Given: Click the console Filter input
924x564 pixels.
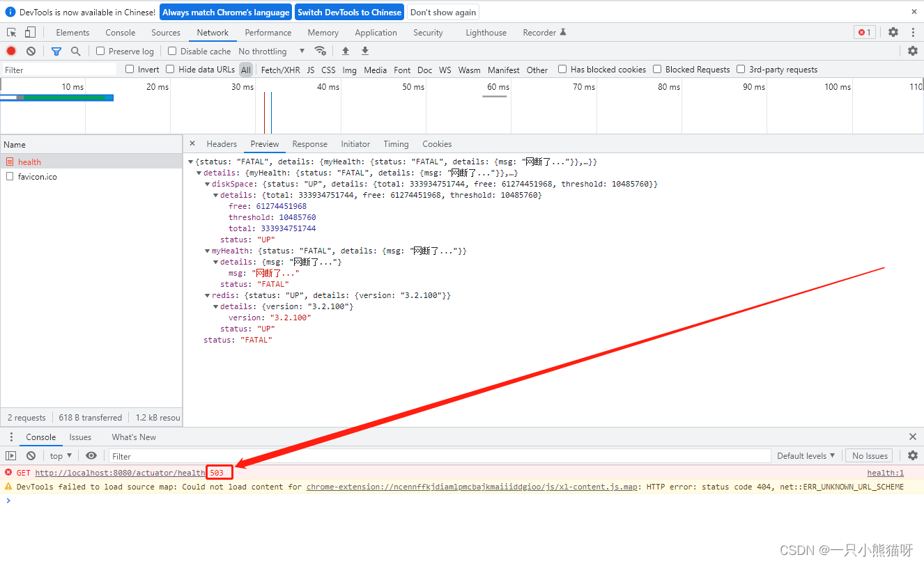Looking at the screenshot, I should (440, 456).
